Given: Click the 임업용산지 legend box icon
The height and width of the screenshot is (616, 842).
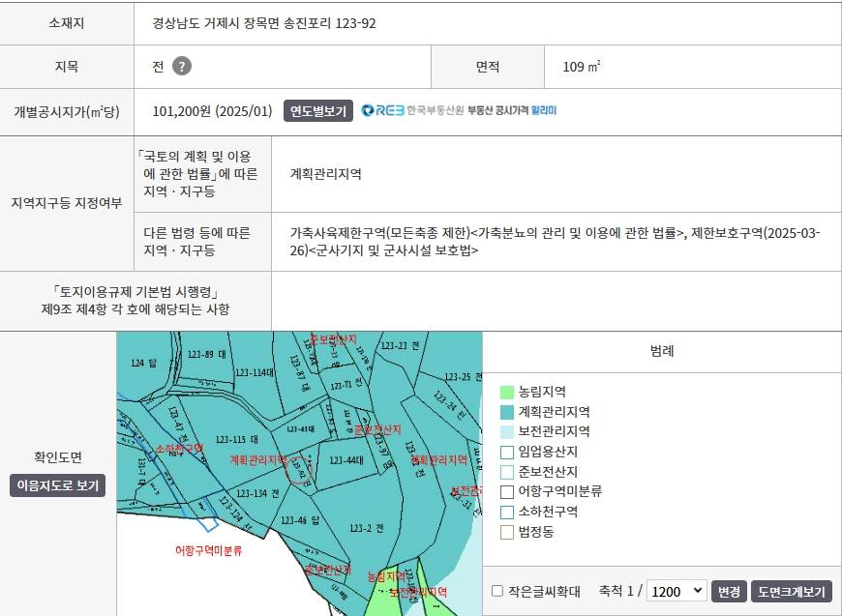Looking at the screenshot, I should click(x=507, y=452).
